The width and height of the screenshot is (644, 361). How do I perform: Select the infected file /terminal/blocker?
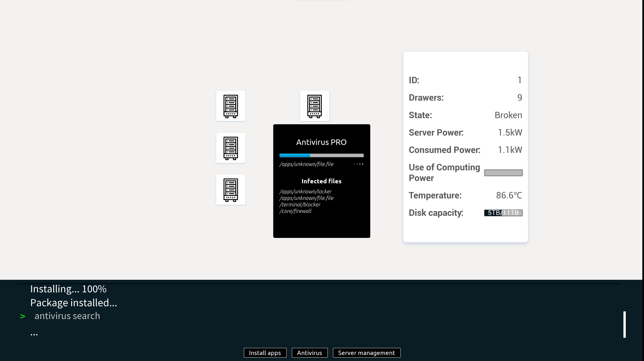[300, 204]
